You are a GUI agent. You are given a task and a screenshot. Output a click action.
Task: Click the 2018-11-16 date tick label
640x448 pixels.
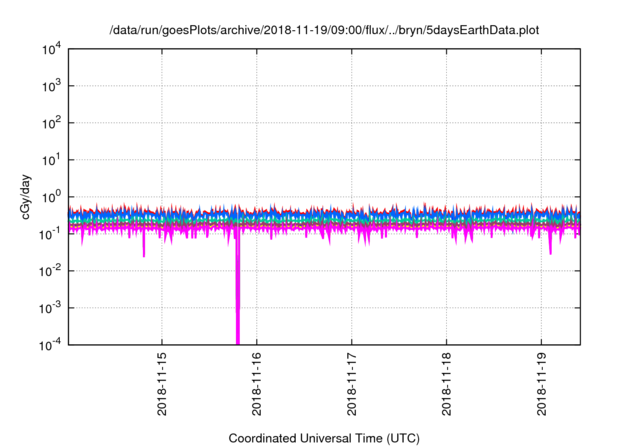click(257, 384)
